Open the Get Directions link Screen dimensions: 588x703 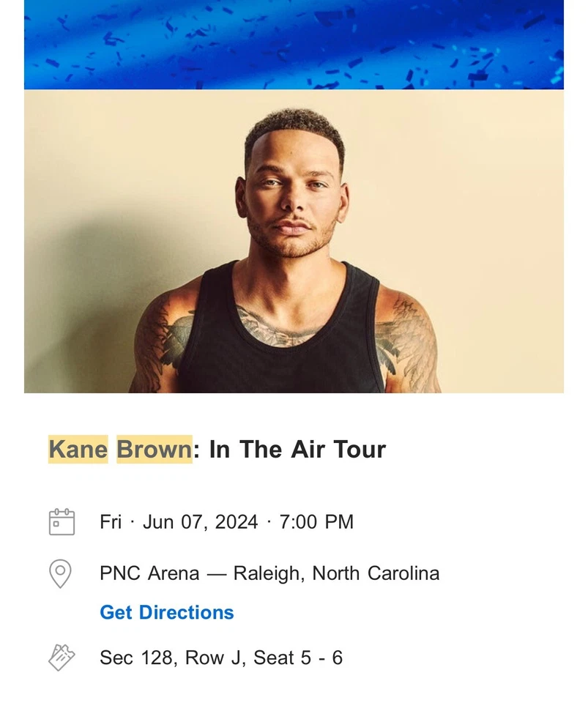(x=166, y=612)
